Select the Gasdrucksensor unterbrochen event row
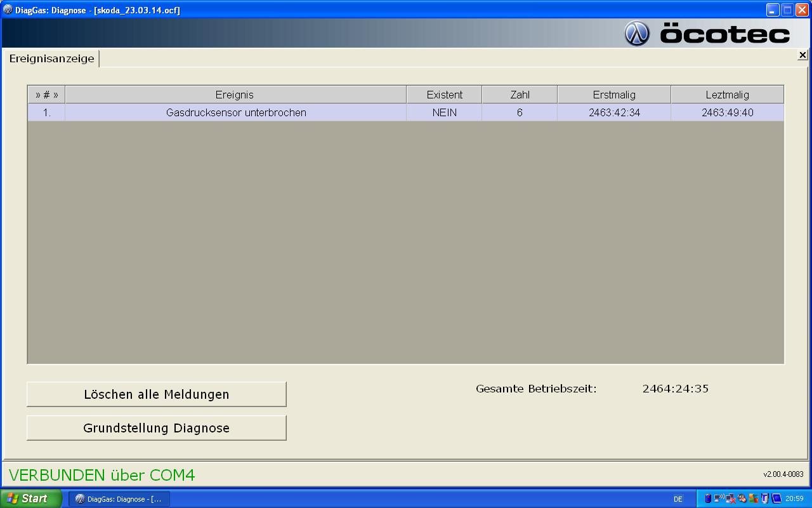The height and width of the screenshot is (508, 812). click(x=236, y=113)
